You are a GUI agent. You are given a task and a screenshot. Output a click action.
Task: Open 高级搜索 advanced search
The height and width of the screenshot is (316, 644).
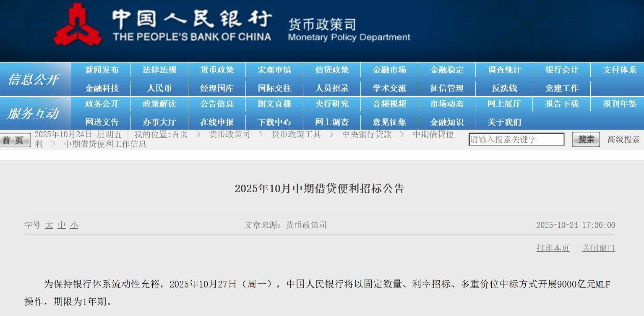(622, 140)
